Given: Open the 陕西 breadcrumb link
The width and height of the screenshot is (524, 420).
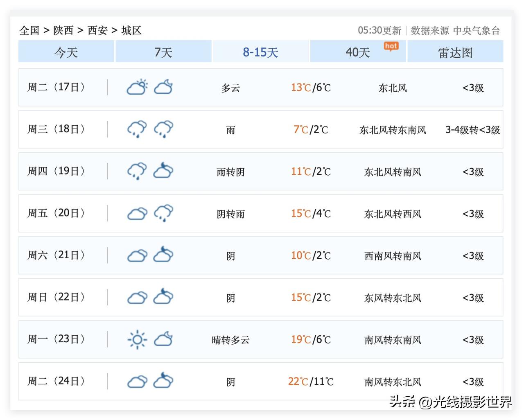Looking at the screenshot, I should [63, 30].
